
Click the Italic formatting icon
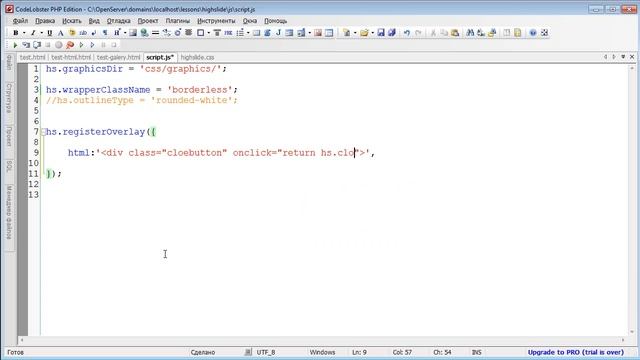tap(33, 33)
